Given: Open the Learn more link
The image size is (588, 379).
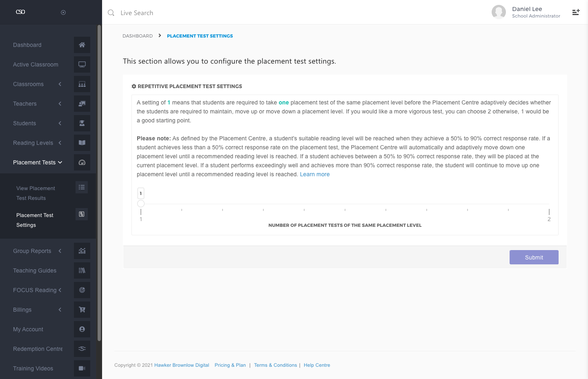Looking at the screenshot, I should coord(314,174).
